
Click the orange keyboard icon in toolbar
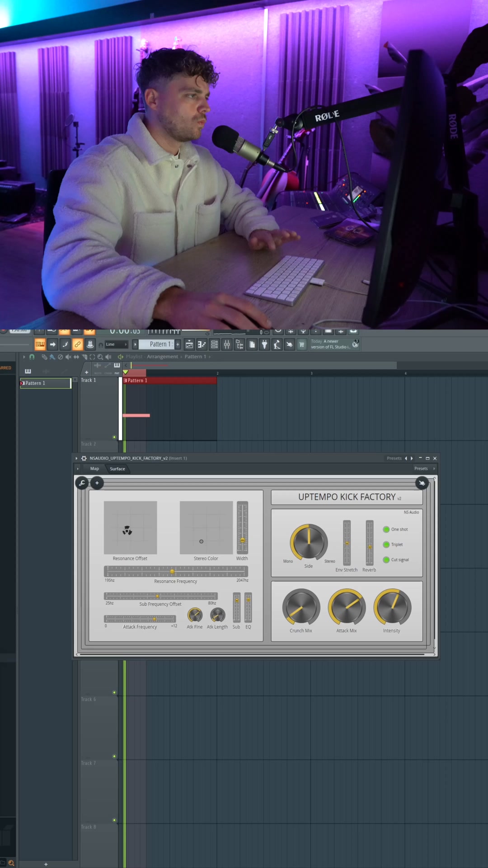(40, 344)
